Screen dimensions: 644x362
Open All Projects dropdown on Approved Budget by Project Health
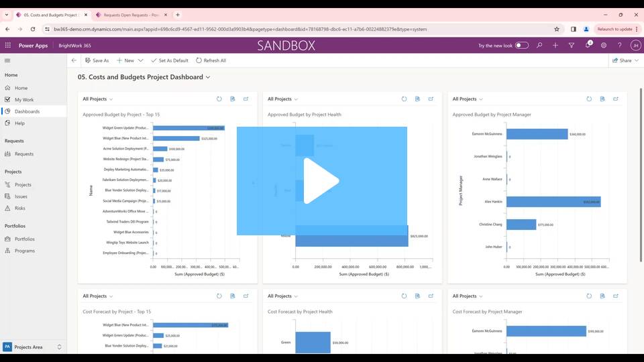[x=282, y=99]
